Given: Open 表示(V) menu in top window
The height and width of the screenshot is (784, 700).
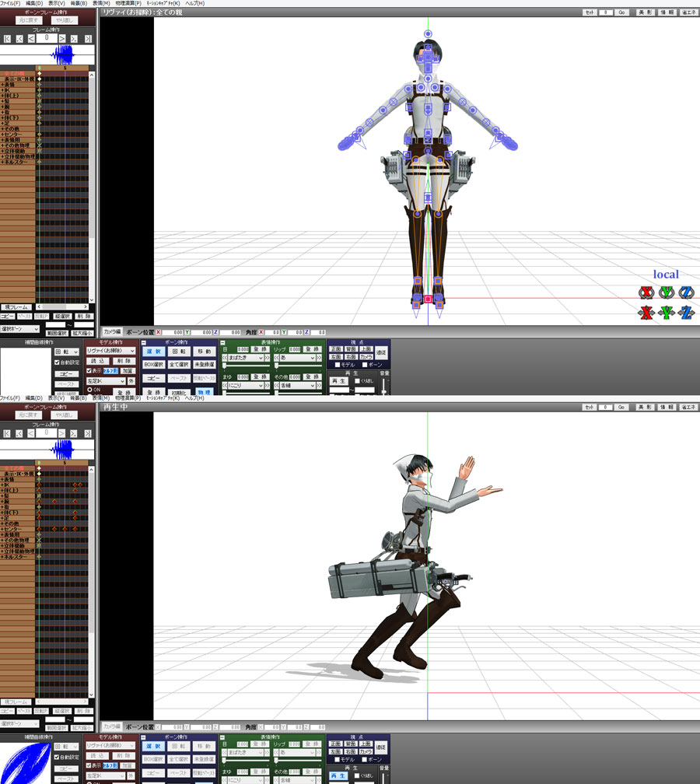Looking at the screenshot, I should tap(57, 3).
